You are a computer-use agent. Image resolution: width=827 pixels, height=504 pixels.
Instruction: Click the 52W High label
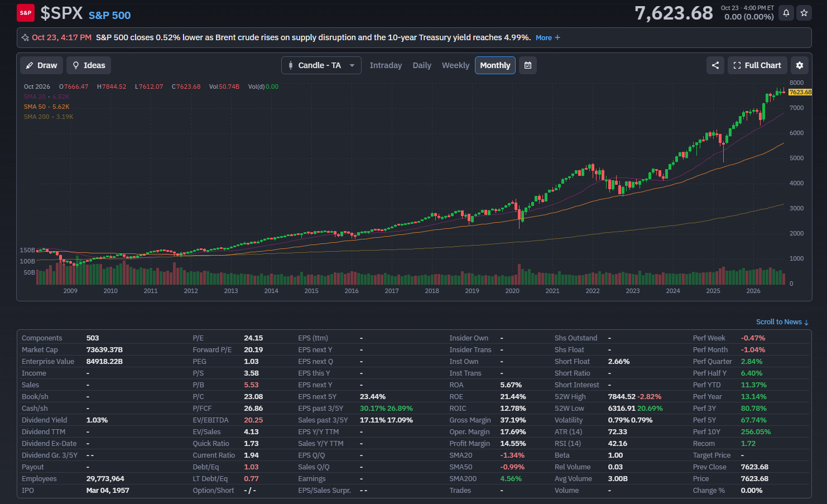(x=570, y=397)
